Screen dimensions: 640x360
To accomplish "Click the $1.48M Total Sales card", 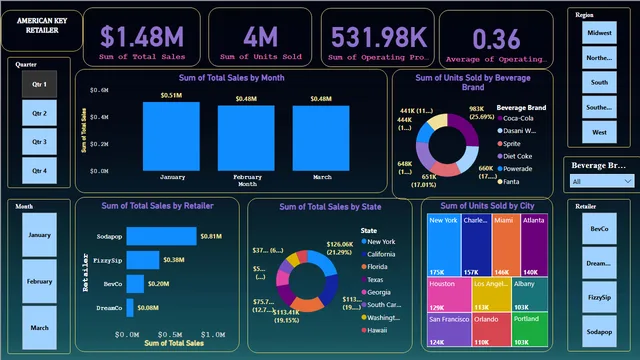I will (142, 37).
